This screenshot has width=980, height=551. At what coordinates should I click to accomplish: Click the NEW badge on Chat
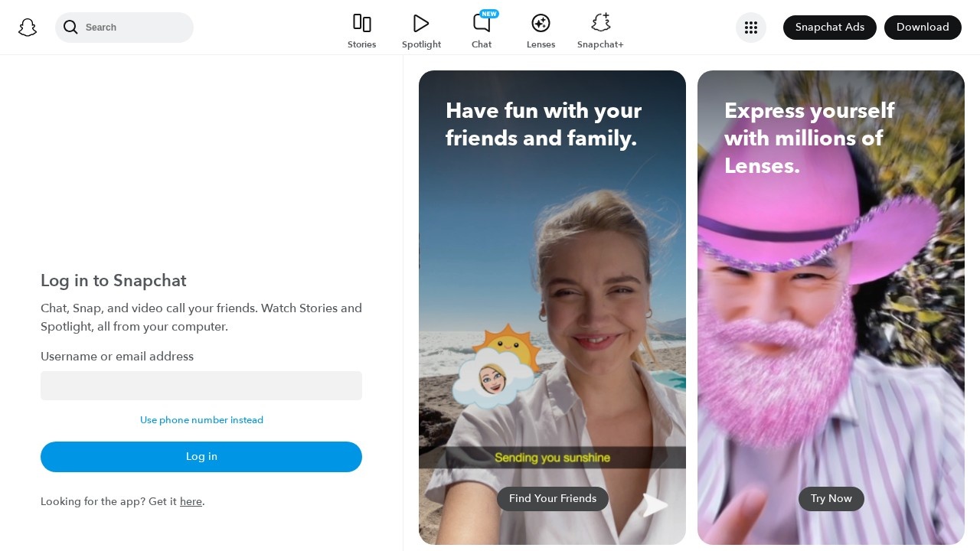(489, 14)
